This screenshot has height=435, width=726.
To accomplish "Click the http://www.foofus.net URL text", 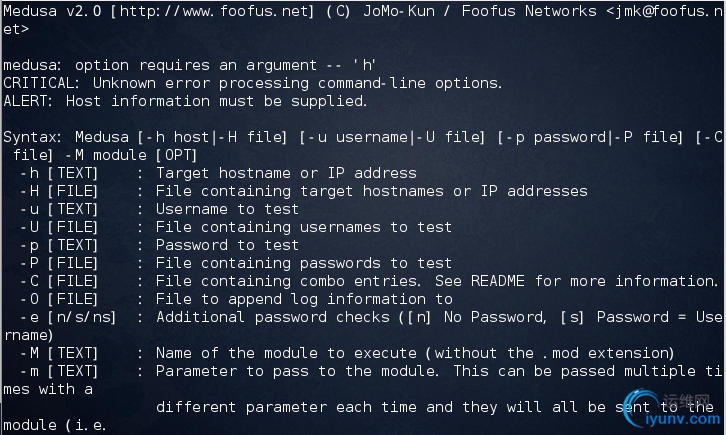I will pyautogui.click(x=216, y=11).
